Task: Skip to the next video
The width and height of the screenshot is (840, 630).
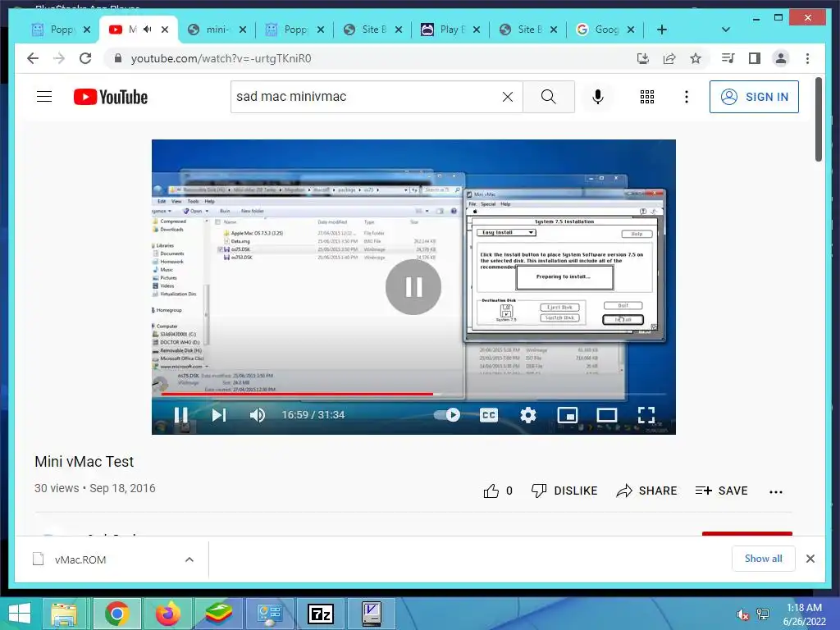Action: [x=218, y=414]
